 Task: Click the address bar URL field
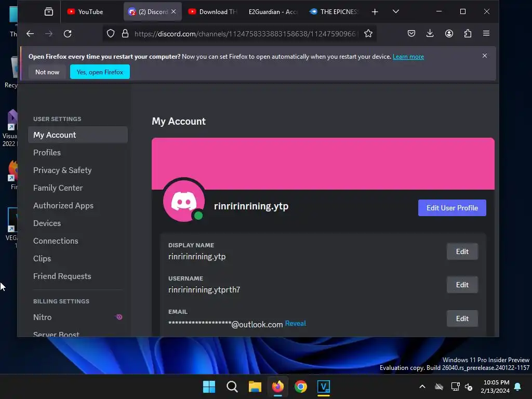245,34
